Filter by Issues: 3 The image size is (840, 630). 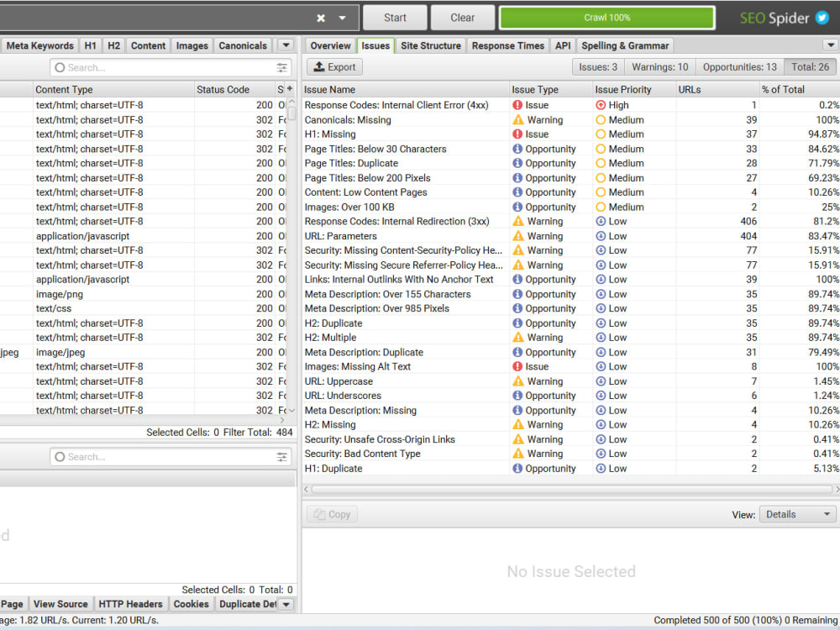pyautogui.click(x=598, y=67)
